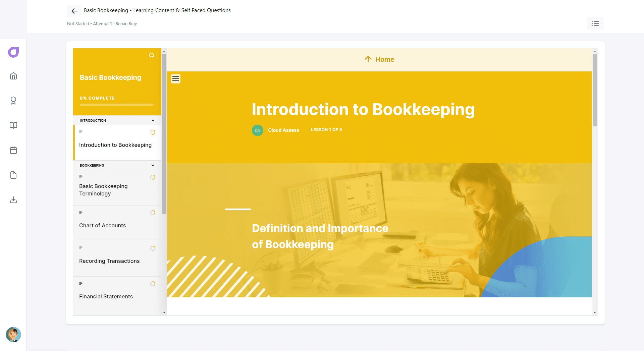Click the progress circle for Basic Bookkeeping Terminology
Screen dimensions: 644x351
(153, 177)
